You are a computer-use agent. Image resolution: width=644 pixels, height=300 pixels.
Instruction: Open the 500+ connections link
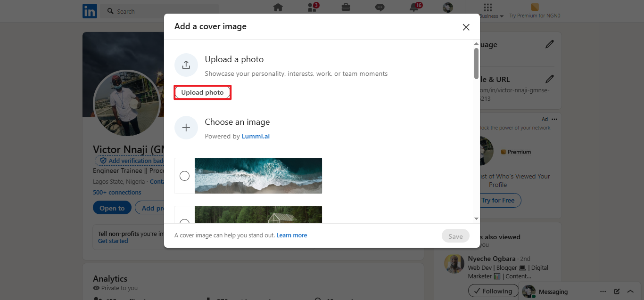(117, 192)
